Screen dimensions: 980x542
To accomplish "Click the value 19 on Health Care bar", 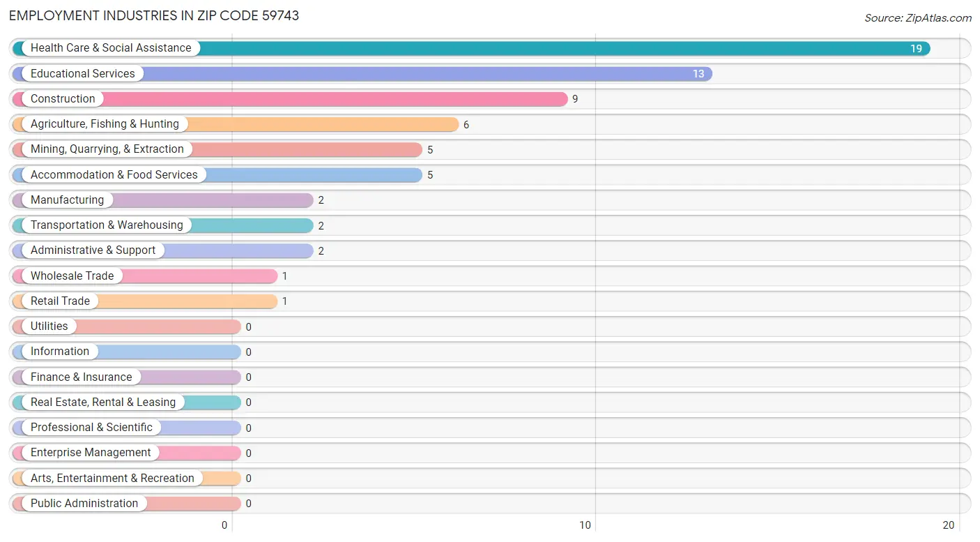I will click(x=916, y=49).
